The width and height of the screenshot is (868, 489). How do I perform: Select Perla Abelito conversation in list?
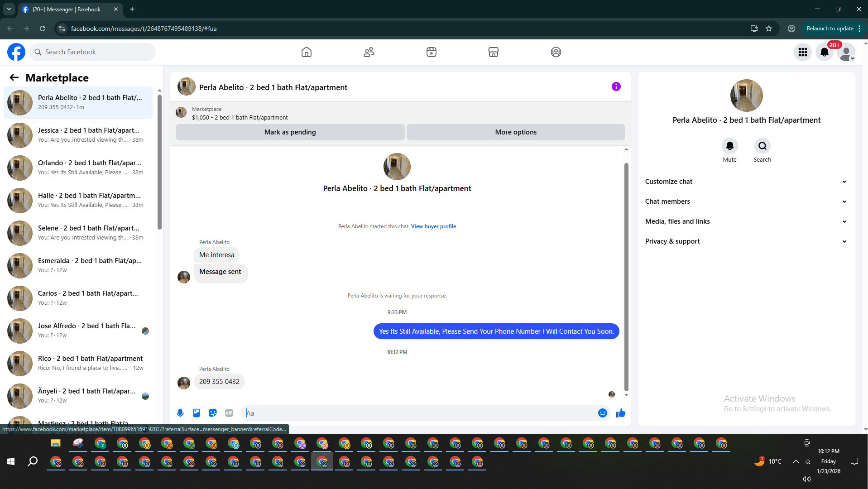78,102
